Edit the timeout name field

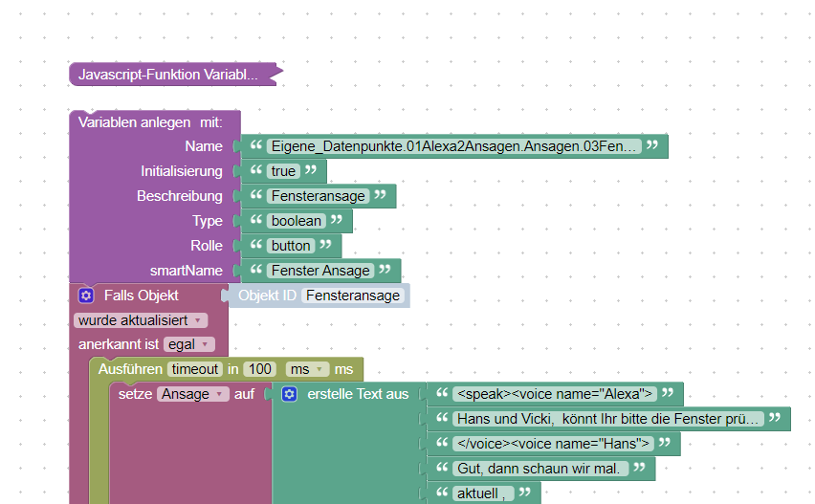[195, 369]
